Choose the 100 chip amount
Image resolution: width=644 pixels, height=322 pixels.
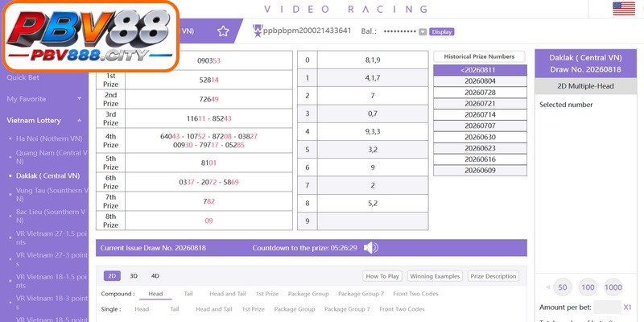(x=588, y=287)
